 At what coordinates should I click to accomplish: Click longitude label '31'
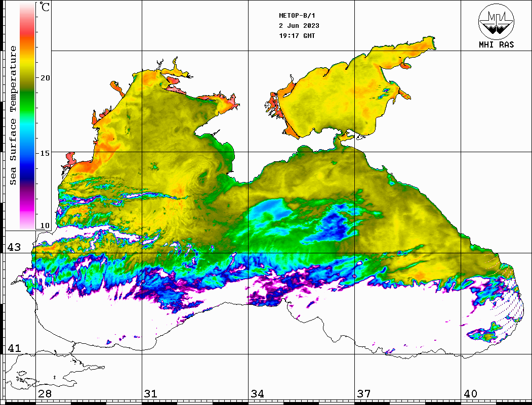pos(151,393)
